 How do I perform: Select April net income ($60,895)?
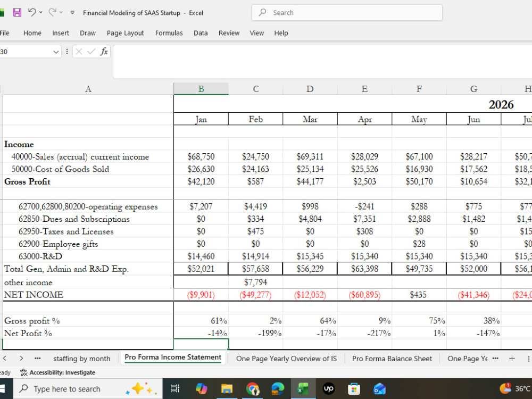tap(364, 295)
